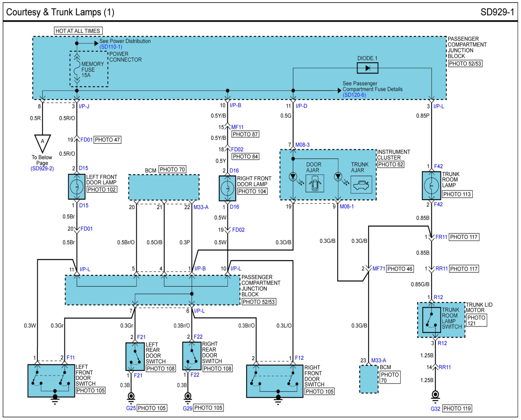This screenshot has height=420, width=521.
Task: Click the PHOTO 62 instrument cluster box
Action: pos(391,164)
